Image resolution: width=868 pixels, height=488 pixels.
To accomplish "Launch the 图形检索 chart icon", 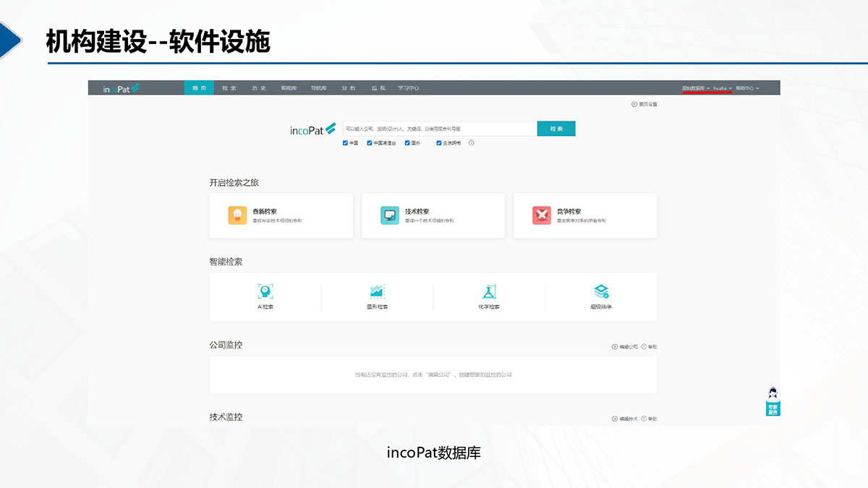I will pos(378,291).
